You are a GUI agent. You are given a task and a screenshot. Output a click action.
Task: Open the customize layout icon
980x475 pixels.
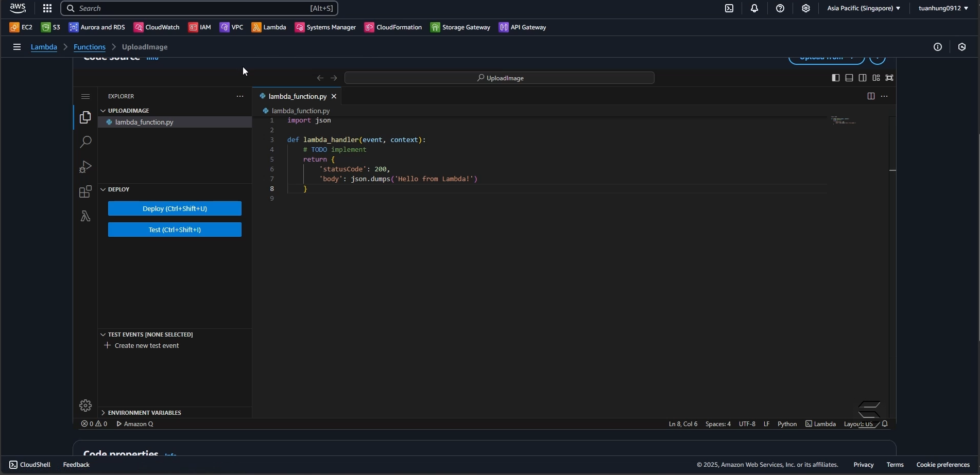click(876, 78)
